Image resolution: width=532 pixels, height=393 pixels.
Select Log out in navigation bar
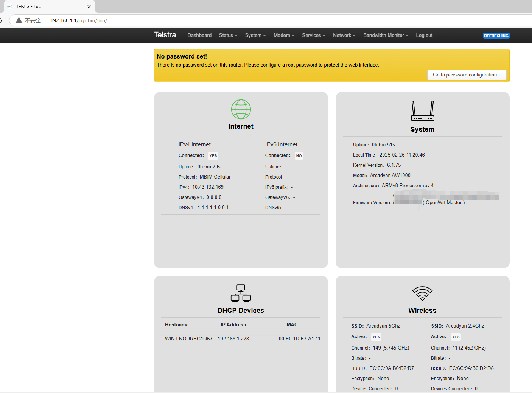click(x=424, y=36)
